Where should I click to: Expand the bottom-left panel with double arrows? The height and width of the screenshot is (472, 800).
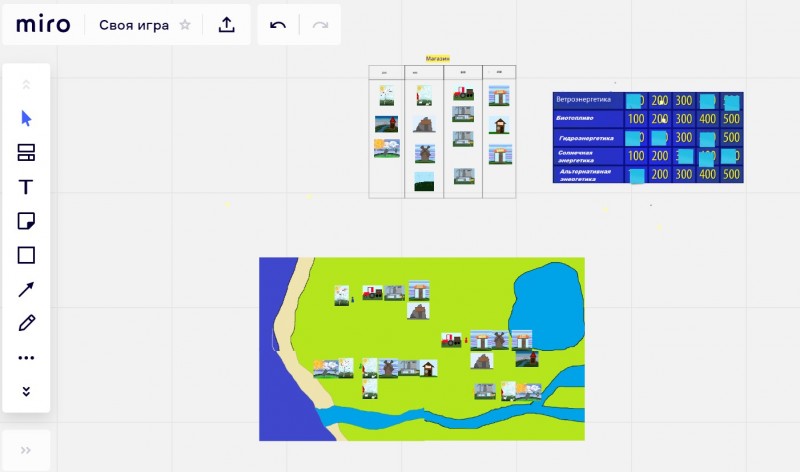tap(26, 450)
